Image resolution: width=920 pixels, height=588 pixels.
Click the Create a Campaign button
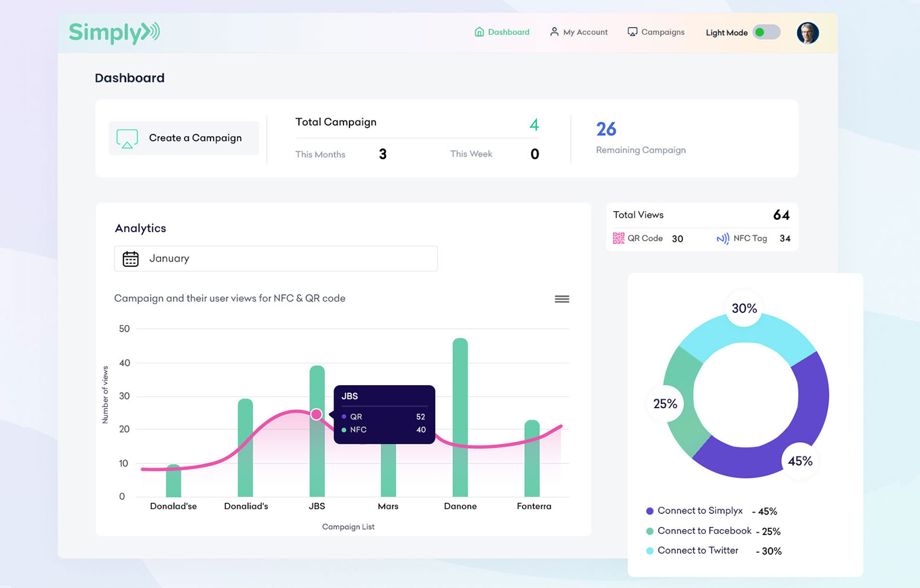[184, 138]
